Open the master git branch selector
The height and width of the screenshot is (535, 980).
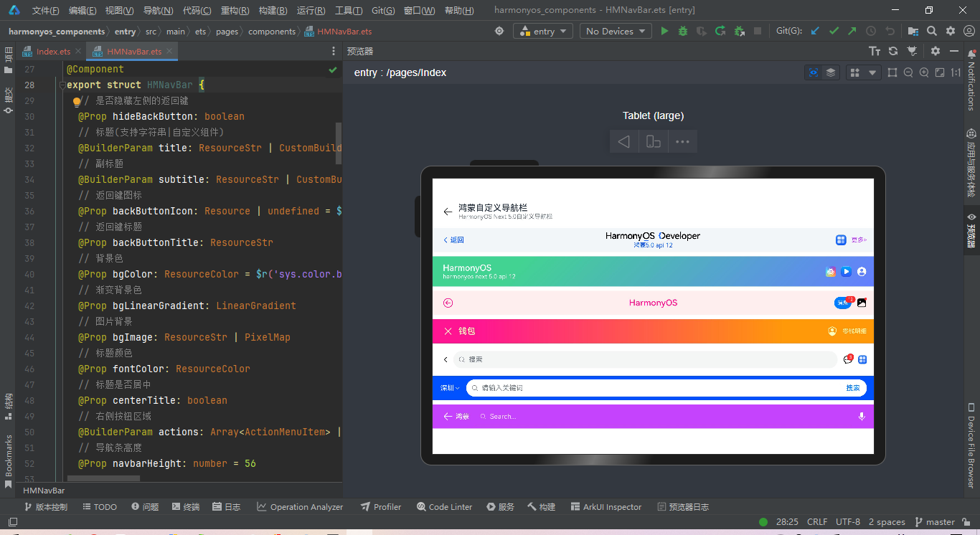pos(934,522)
